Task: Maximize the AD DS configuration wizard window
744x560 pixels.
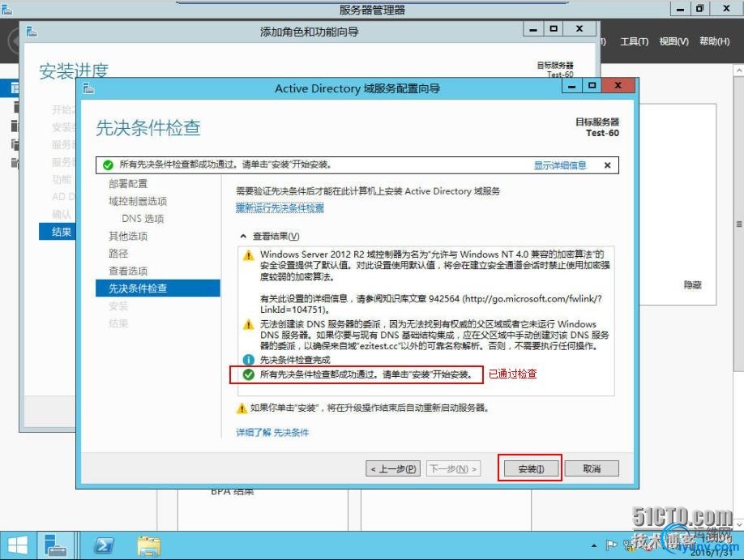Action: click(x=592, y=85)
